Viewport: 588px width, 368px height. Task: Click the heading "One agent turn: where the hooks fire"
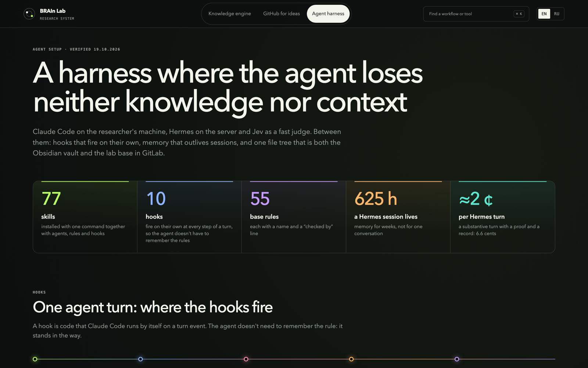pyautogui.click(x=153, y=307)
